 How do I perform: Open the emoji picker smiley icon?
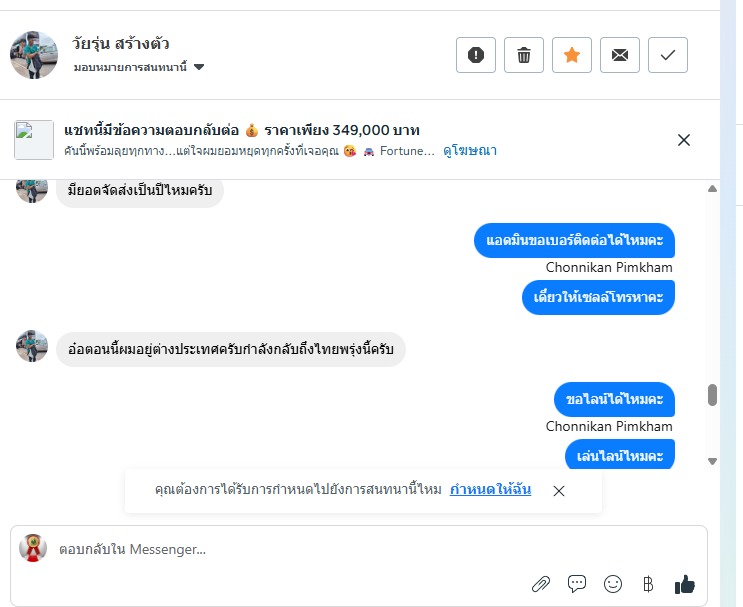(613, 584)
